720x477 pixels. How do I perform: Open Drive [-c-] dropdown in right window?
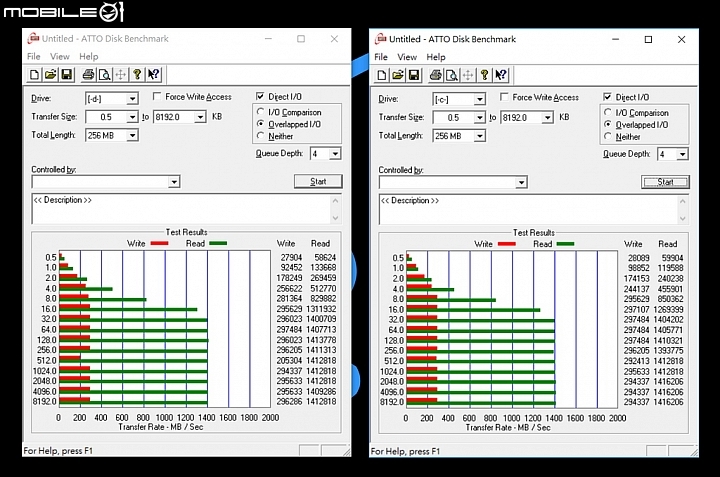coord(479,99)
